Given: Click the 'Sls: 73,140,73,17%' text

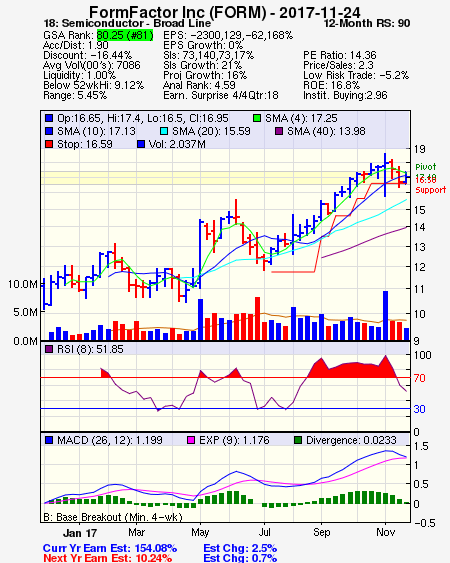Looking at the screenshot, I should pos(208,55).
